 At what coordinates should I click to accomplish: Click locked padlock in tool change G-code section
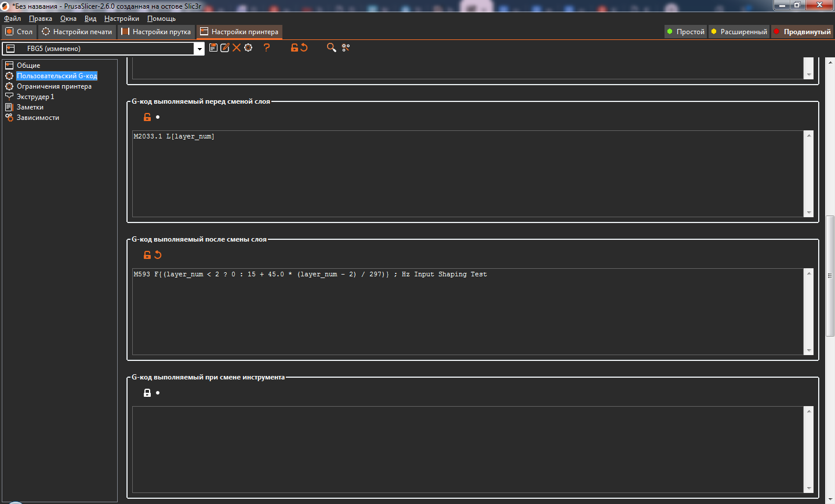147,393
